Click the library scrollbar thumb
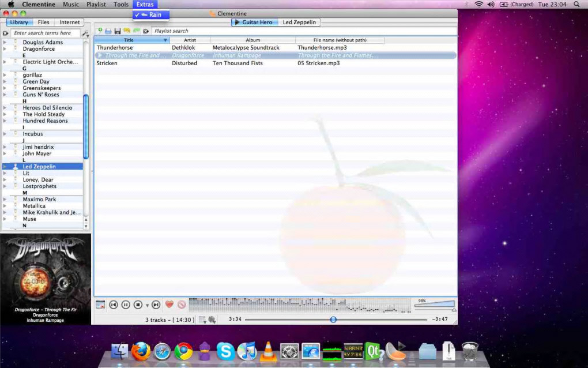 click(86, 126)
